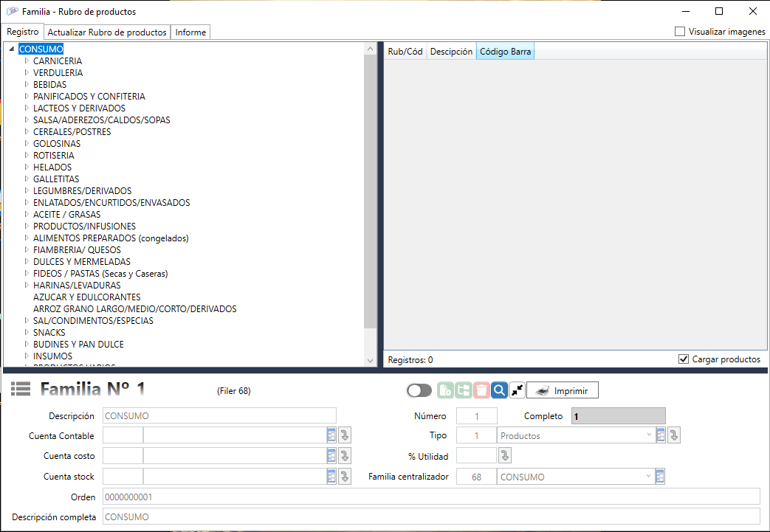The image size is (770, 532).
Task: Uncheck the Cargar productos checkbox
Action: pos(683,359)
